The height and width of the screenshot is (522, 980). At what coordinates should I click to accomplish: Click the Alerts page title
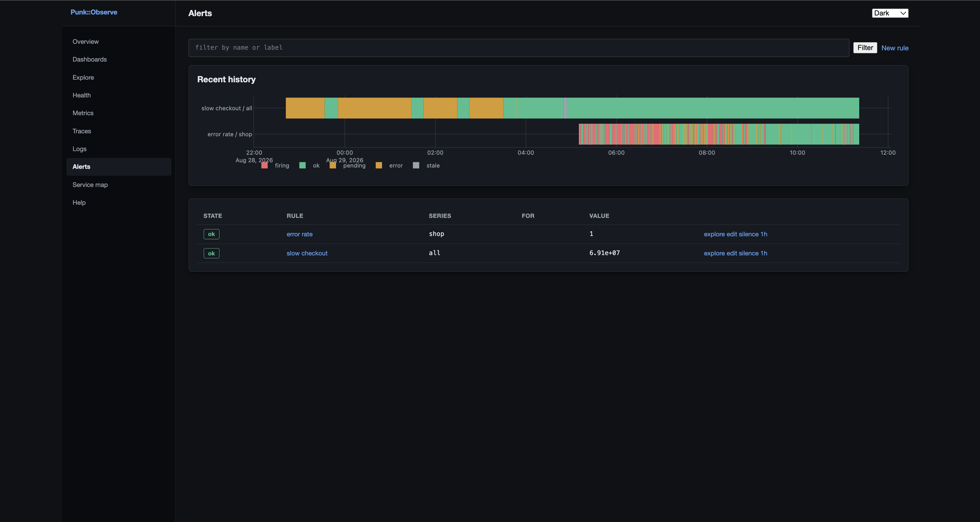tap(200, 13)
